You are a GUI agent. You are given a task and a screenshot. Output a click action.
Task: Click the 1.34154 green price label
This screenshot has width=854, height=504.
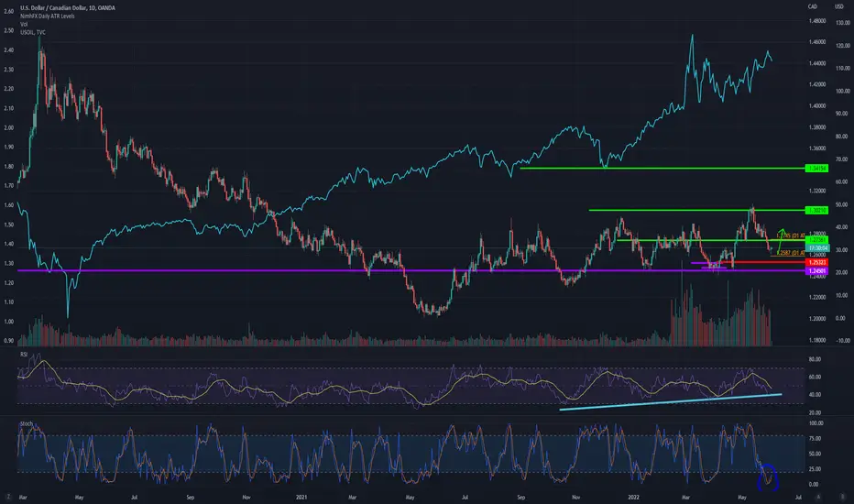point(816,169)
